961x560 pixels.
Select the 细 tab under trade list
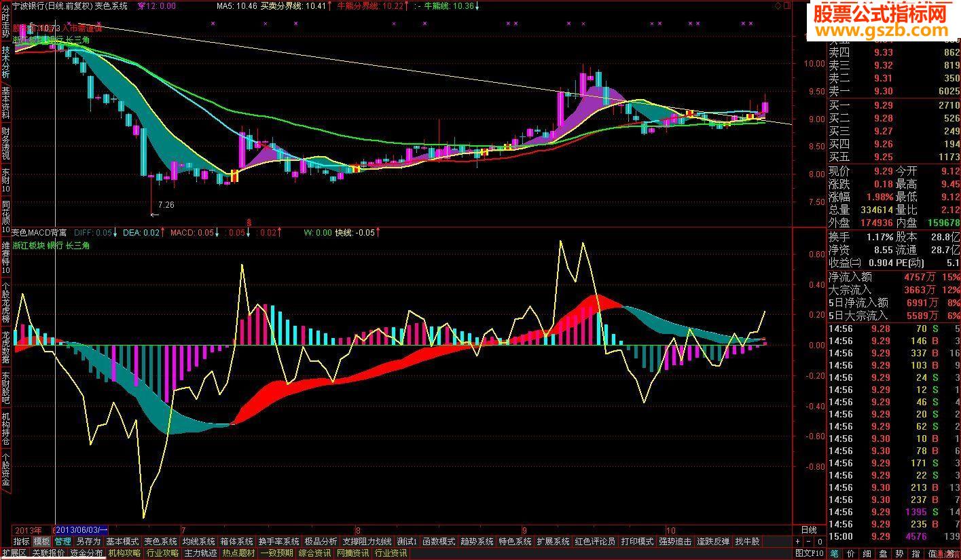[867, 553]
